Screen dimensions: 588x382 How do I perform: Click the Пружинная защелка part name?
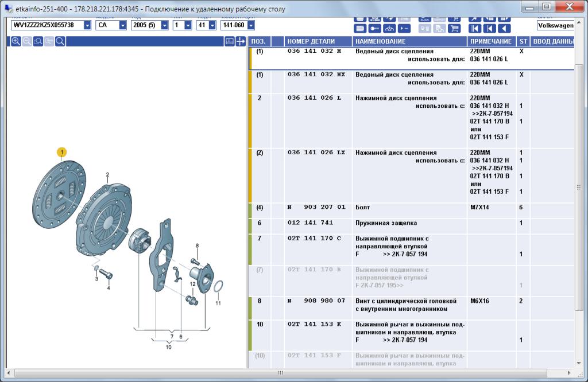click(x=386, y=223)
